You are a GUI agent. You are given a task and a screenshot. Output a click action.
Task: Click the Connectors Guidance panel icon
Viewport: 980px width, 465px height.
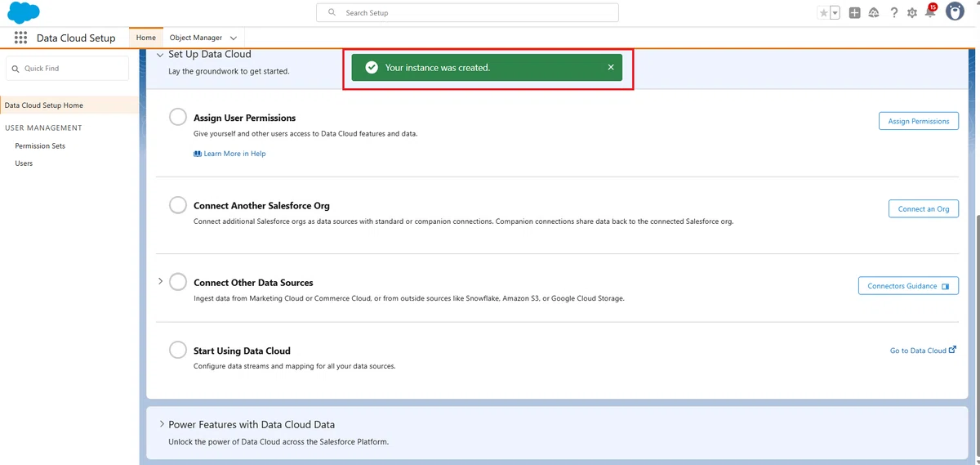[x=946, y=286]
